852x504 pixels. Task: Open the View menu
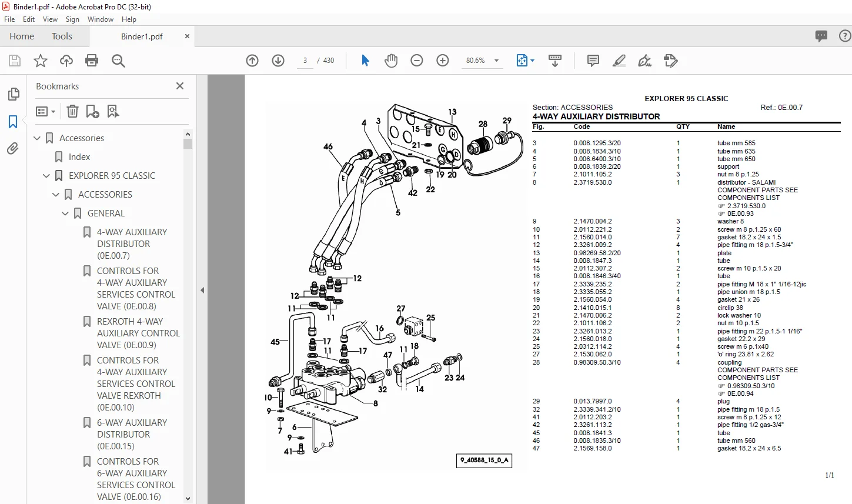pyautogui.click(x=50, y=19)
